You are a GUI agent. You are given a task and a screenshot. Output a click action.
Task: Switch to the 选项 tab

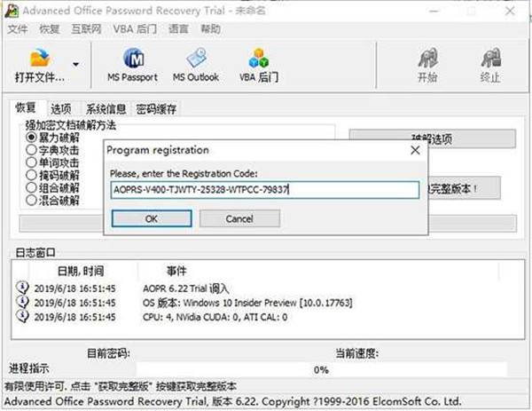(x=61, y=109)
